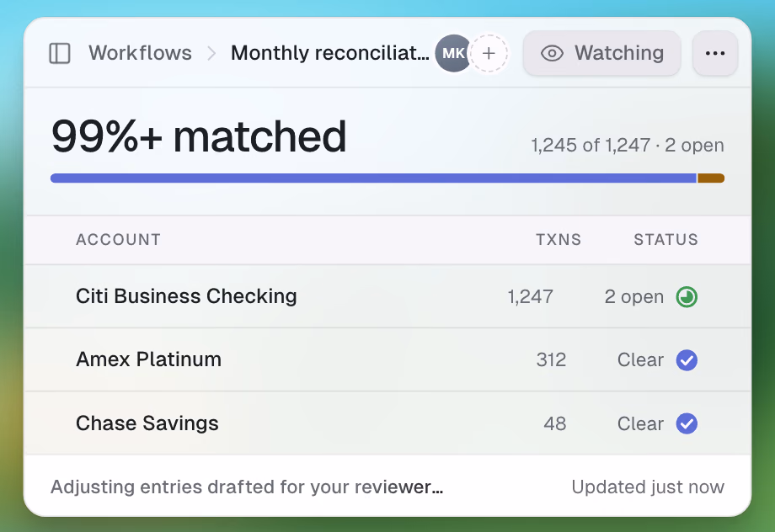
Task: Click the 2 open status text in the Citi row
Action: (x=633, y=297)
